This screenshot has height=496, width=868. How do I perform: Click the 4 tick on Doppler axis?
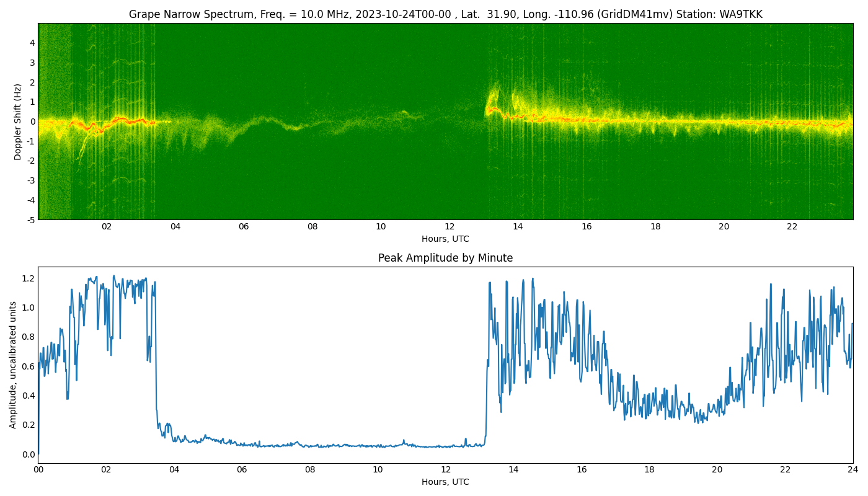pos(32,43)
